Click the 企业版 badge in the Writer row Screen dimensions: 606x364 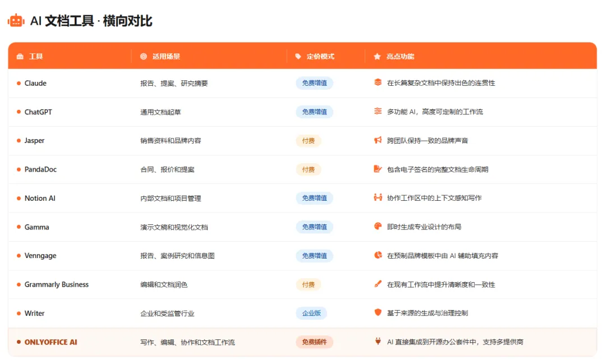coord(311,314)
